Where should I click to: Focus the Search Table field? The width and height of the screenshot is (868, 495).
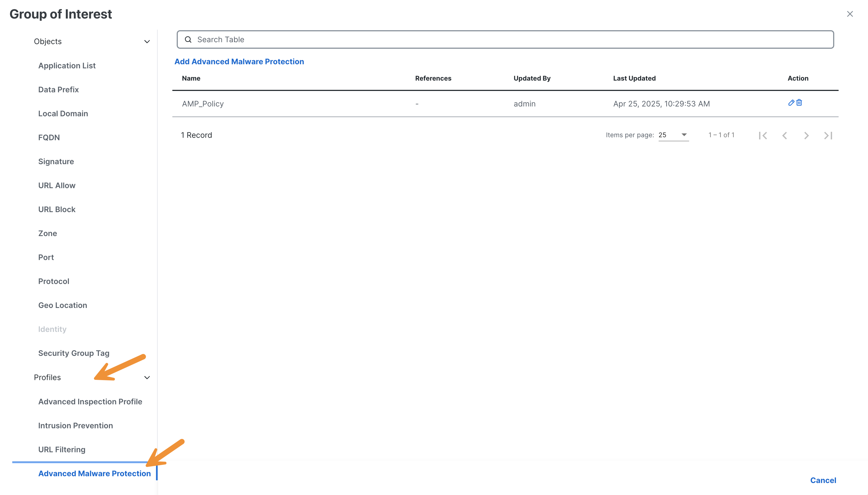(x=505, y=39)
